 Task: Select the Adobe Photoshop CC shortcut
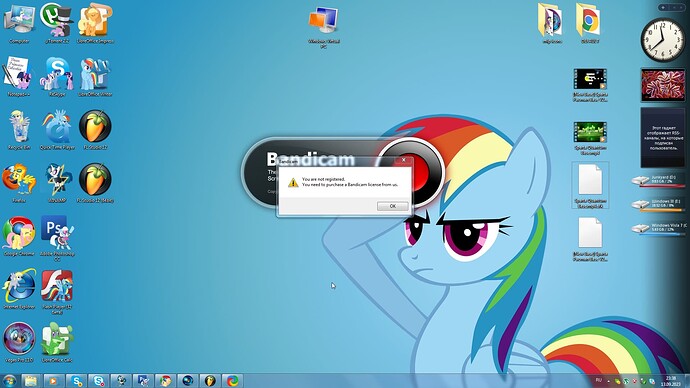tap(57, 238)
